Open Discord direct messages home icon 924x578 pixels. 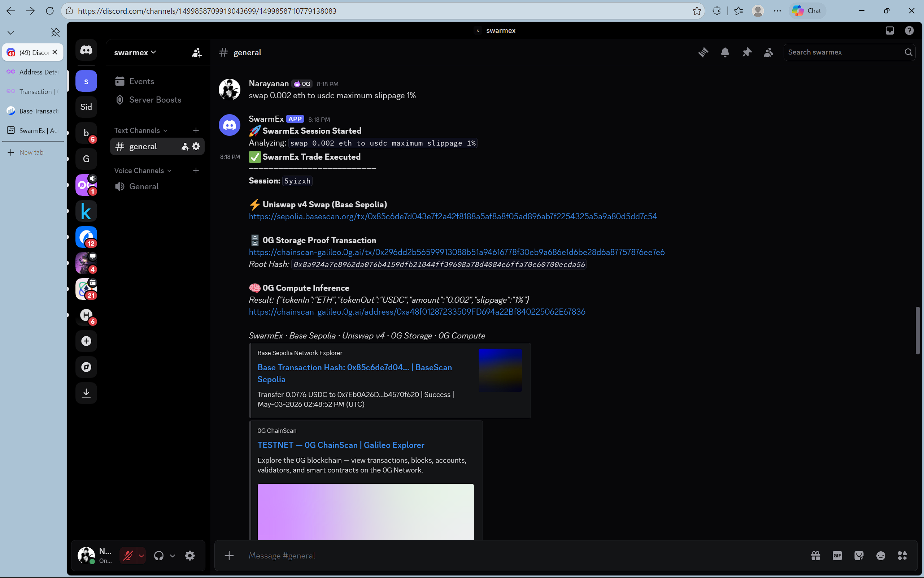pyautogui.click(x=86, y=50)
